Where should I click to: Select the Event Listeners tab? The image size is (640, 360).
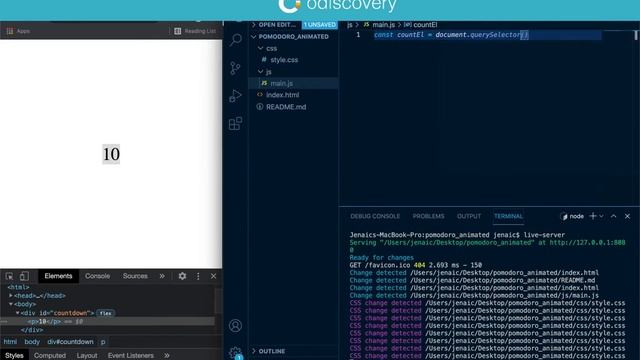coord(131,356)
